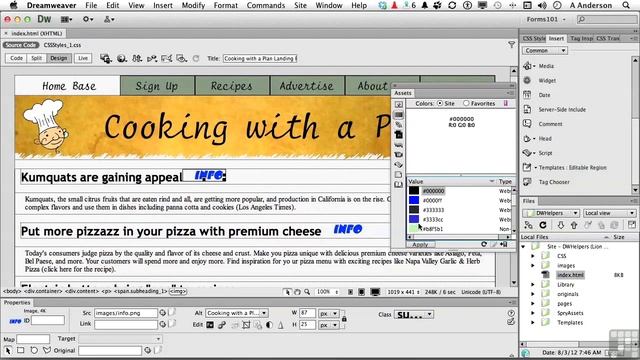Click the Connect to remote server icon
The image size is (640, 360).
click(x=528, y=225)
